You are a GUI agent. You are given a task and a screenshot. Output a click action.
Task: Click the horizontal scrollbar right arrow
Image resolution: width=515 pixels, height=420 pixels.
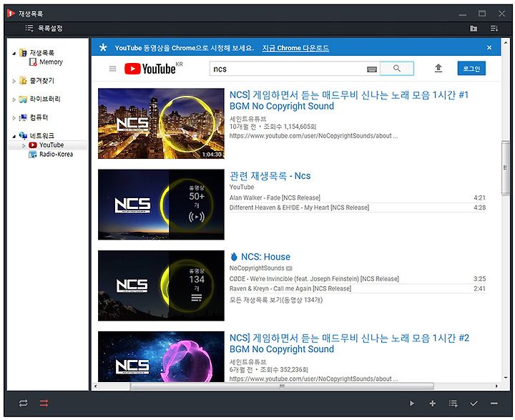point(496,386)
